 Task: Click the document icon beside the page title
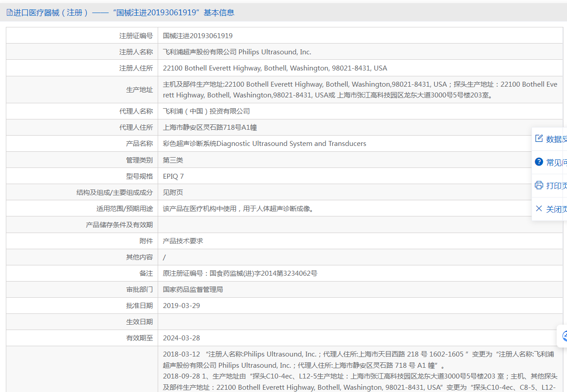pos(9,13)
